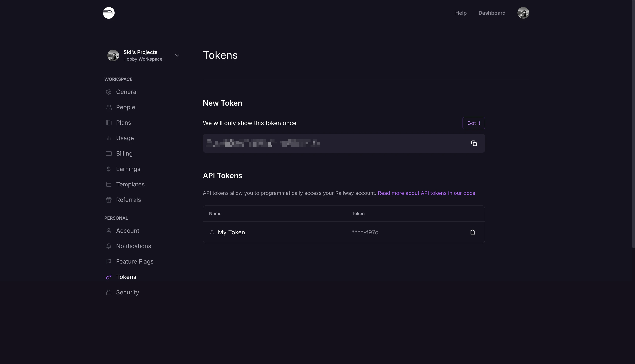Select the blurred new token field
The image size is (635, 364).
point(344,143)
